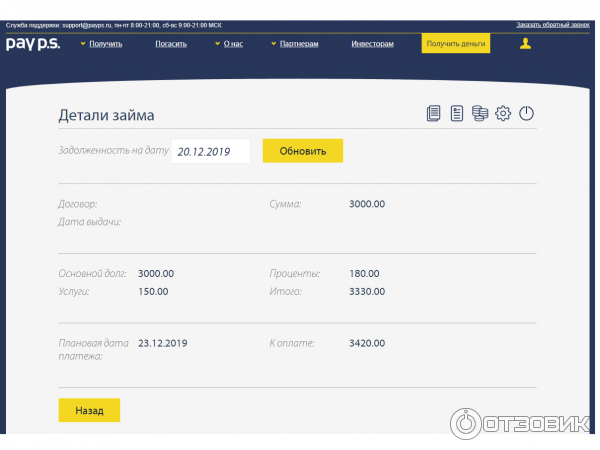
Task: Open the documents icon in loan details
Action: pyautogui.click(x=433, y=114)
